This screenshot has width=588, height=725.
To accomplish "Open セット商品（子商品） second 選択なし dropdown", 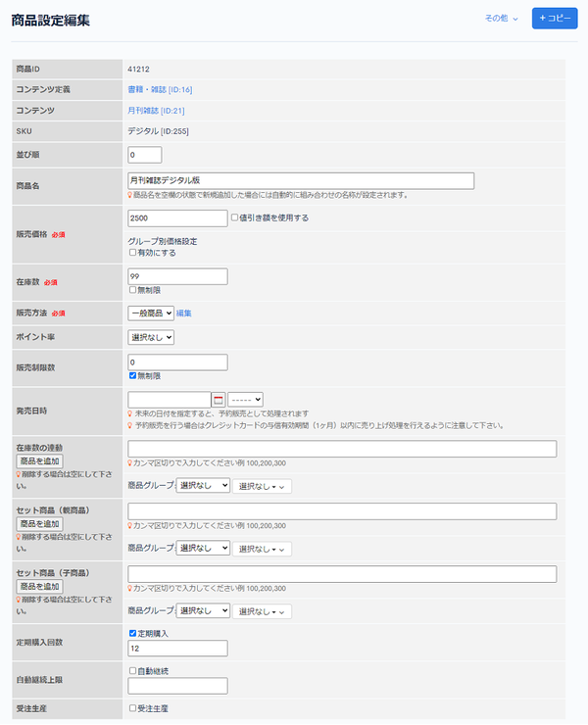I will tap(262, 611).
